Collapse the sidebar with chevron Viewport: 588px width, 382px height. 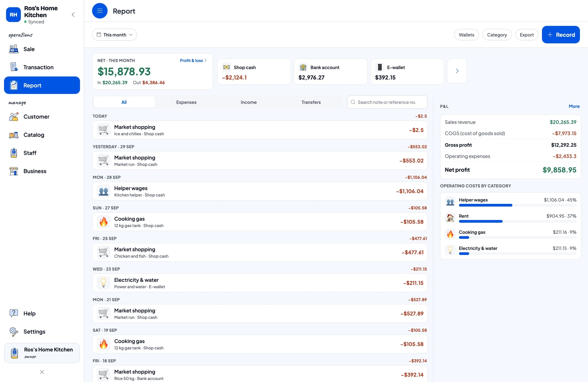[73, 14]
